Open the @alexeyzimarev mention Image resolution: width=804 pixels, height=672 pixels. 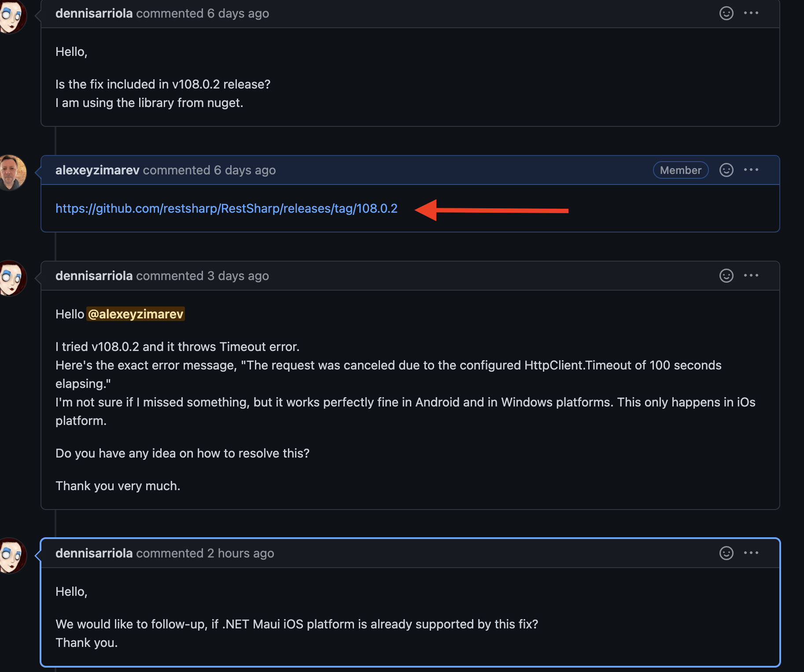click(x=135, y=314)
